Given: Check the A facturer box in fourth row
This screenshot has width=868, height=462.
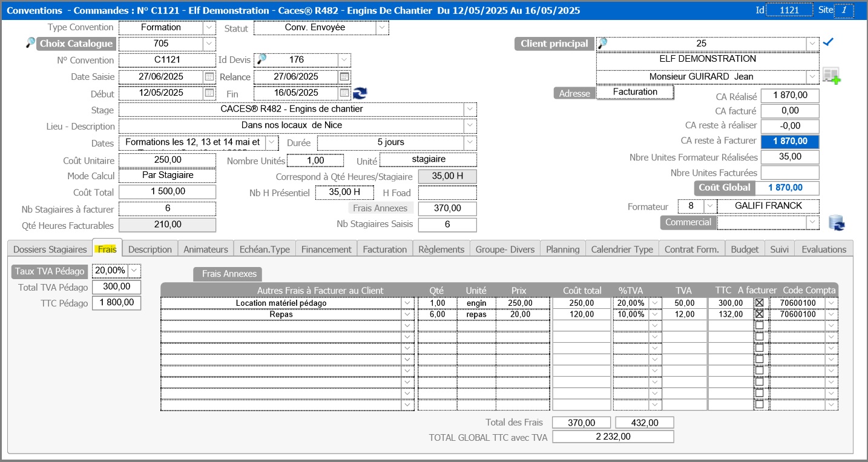Looking at the screenshot, I should point(759,337).
